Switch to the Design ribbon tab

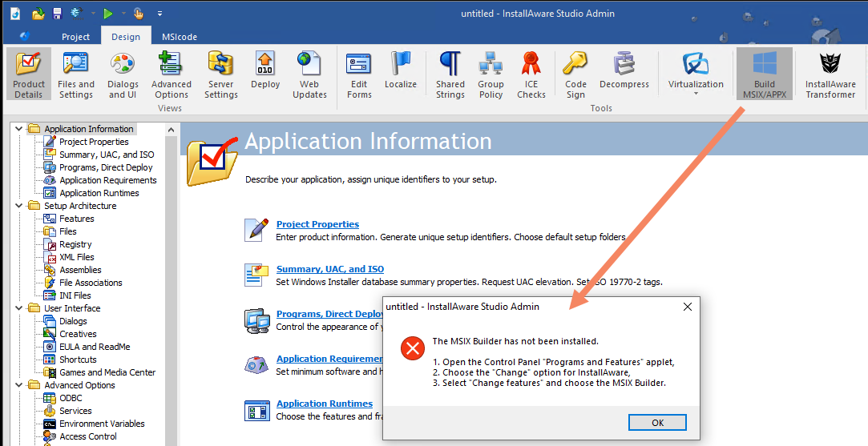pyautogui.click(x=126, y=37)
